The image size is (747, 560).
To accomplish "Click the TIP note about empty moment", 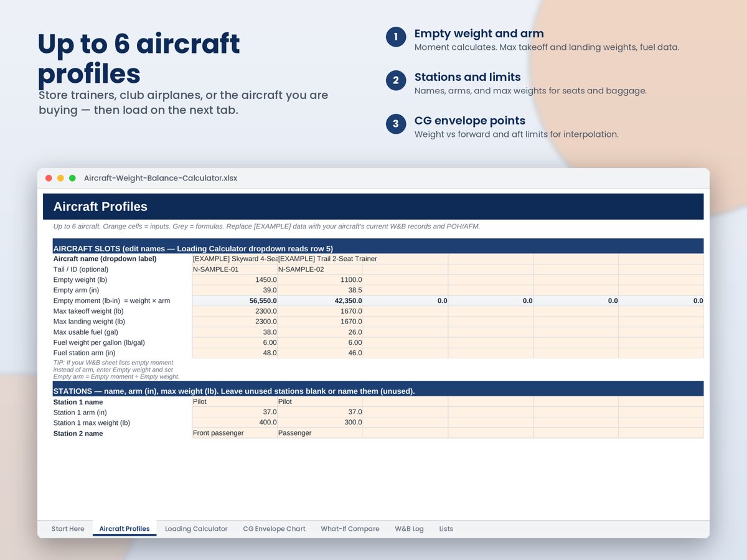I will 116,370.
